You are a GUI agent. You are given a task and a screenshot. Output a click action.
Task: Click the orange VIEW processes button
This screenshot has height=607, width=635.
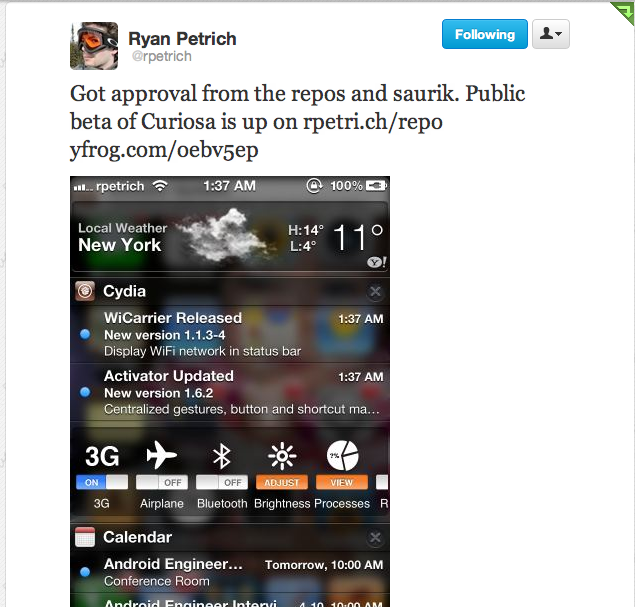[342, 482]
